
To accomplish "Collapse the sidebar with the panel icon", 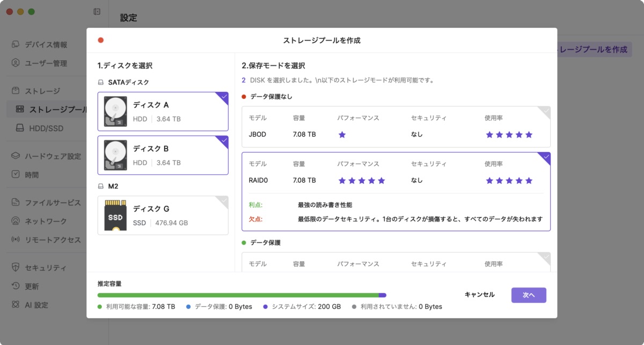I will click(x=97, y=11).
